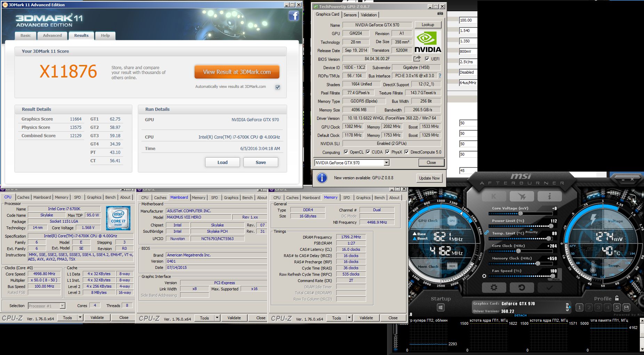Toggle the CUDA checkbox
Viewport: 644px width, 355px height.
click(x=368, y=152)
